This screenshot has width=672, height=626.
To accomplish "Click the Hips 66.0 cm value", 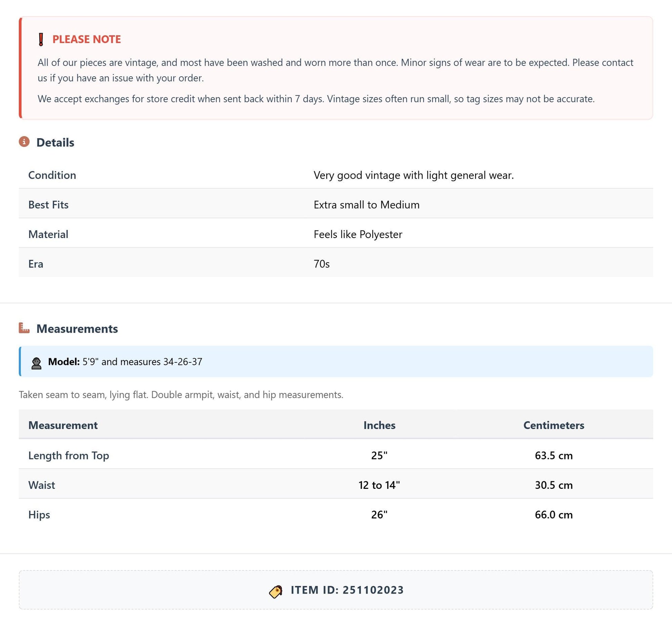I will tap(554, 515).
